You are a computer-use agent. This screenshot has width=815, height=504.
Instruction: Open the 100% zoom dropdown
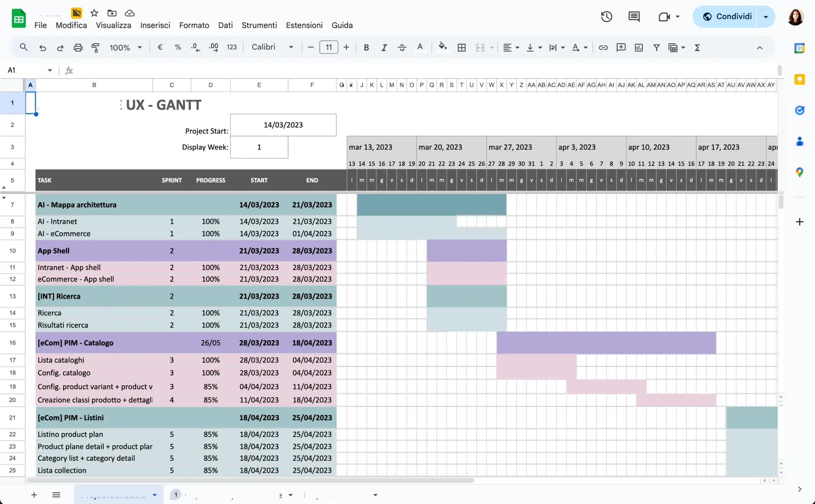(126, 47)
